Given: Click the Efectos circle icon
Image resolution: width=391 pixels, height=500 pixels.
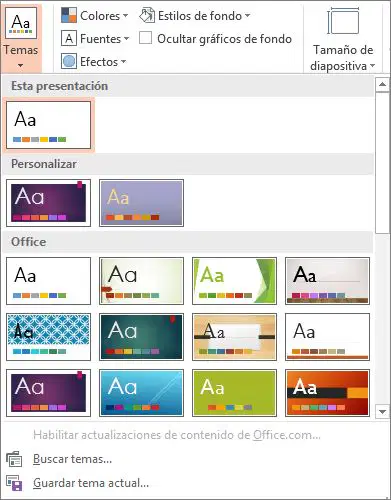Looking at the screenshot, I should (x=69, y=62).
